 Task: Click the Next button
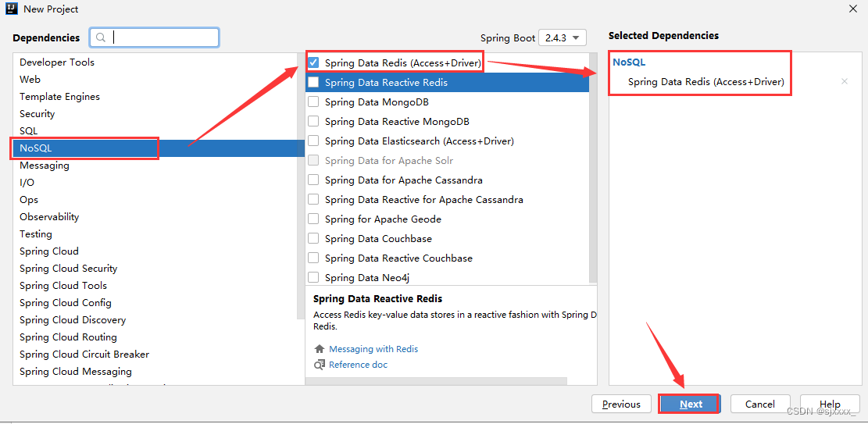point(689,404)
